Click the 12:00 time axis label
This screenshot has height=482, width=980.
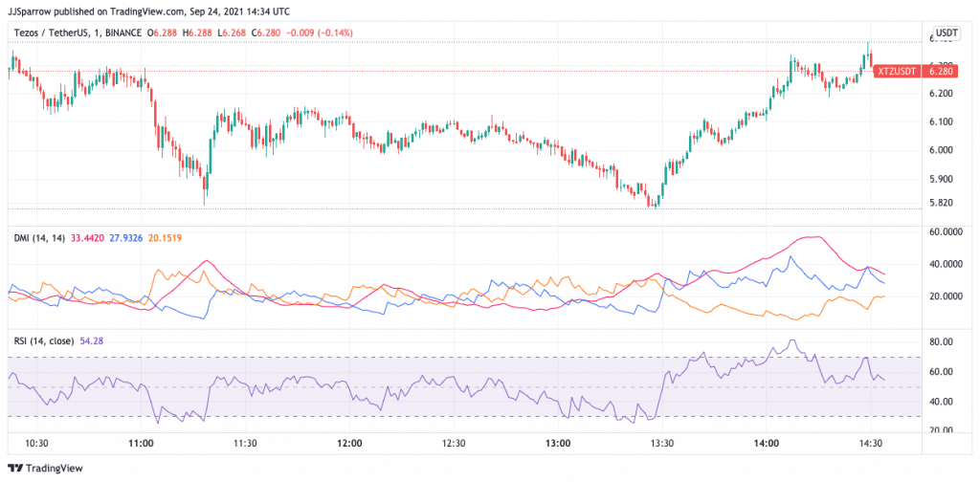[x=349, y=444]
